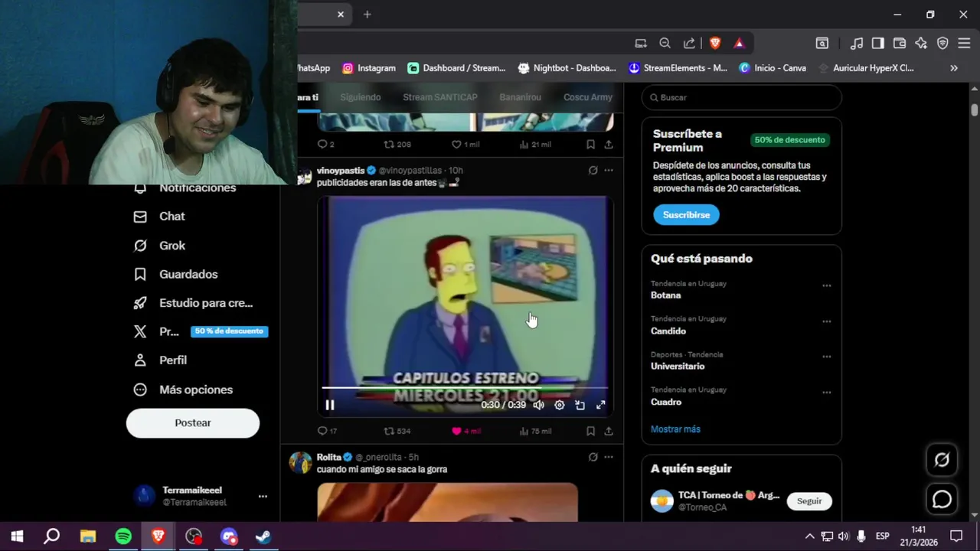Open Brave Shields lion icon
Screen dimensions: 980x551
pos(715,44)
